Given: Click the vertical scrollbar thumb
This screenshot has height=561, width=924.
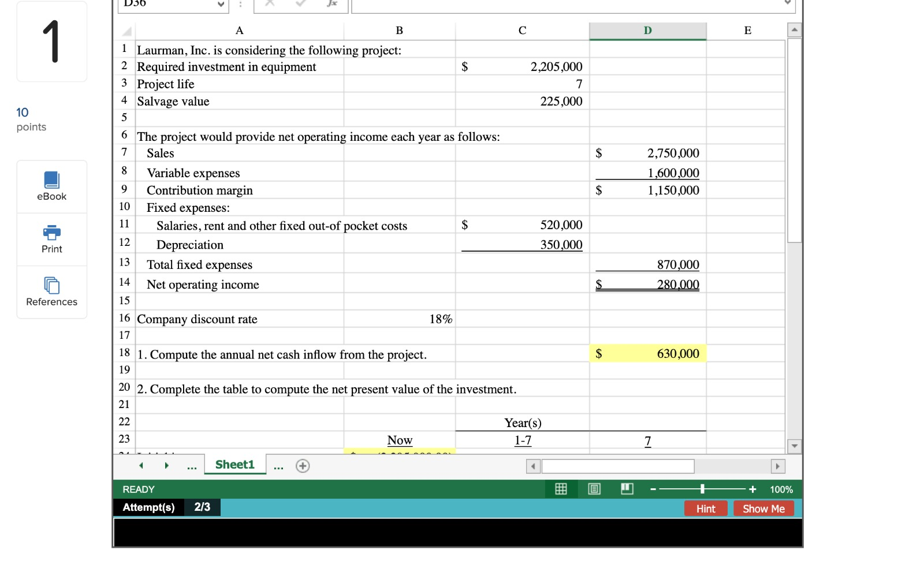Looking at the screenshot, I should click(x=795, y=140).
